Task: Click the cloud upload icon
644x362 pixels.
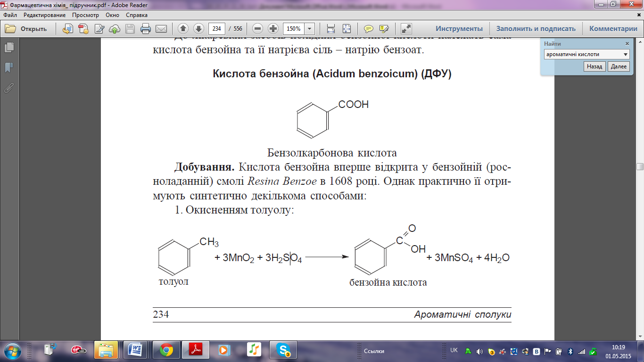Action: tap(115, 29)
